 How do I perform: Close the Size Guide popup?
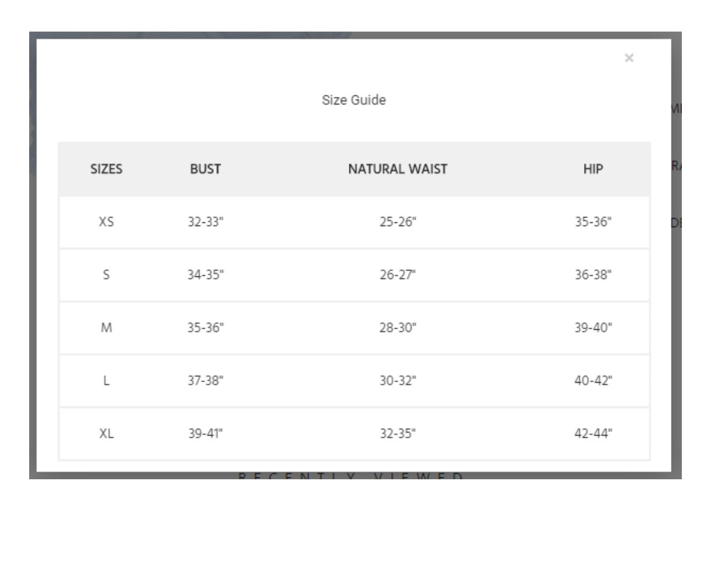(x=629, y=58)
